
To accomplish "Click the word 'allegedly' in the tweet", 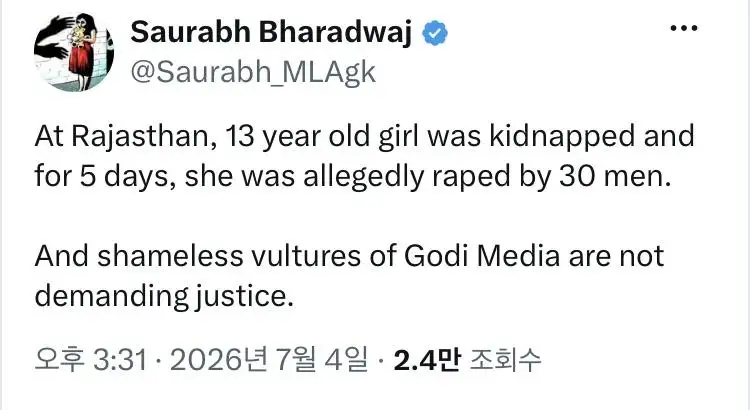I will (364, 177).
